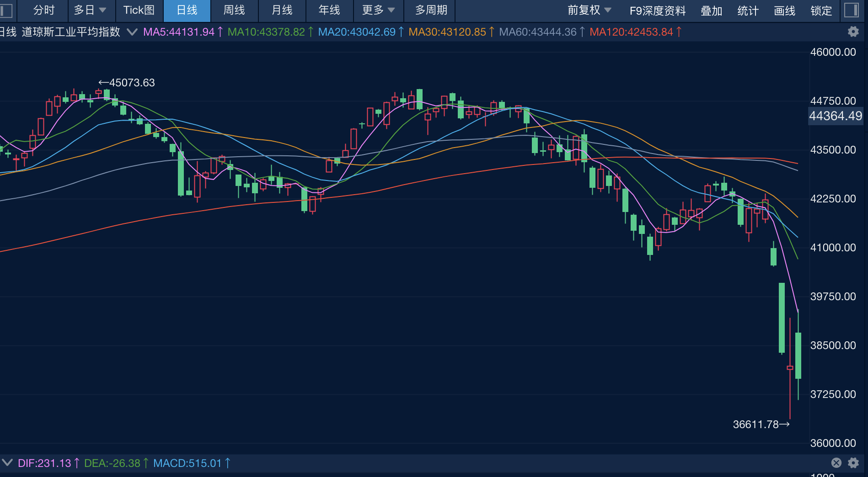The width and height of the screenshot is (868, 477).
Task: Expand the 道琼斯工业平均指数 dropdown arrow
Action: (x=132, y=32)
